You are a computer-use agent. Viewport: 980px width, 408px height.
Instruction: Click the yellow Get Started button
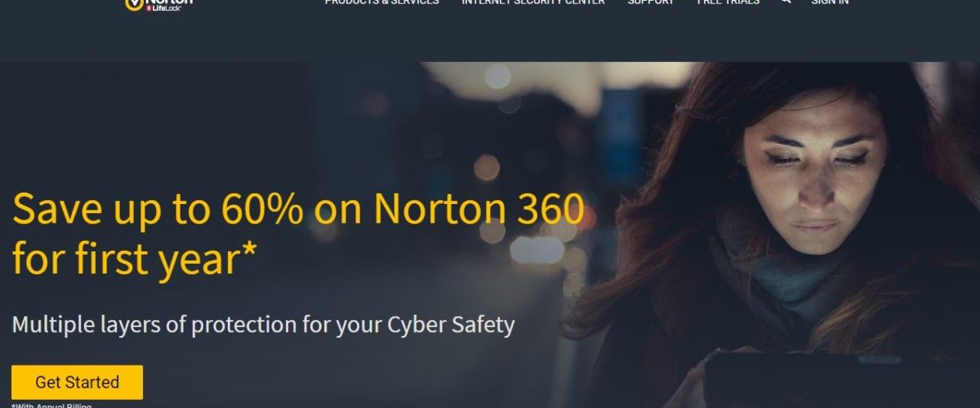pos(78,382)
